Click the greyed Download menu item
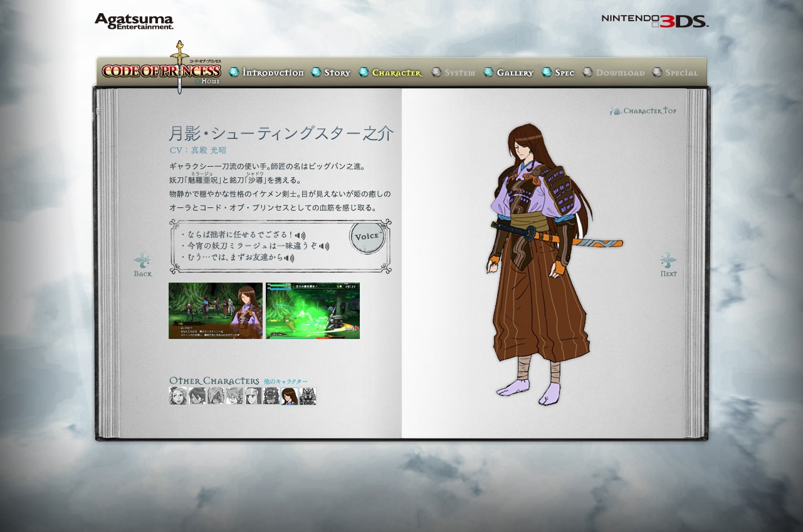 pyautogui.click(x=614, y=73)
